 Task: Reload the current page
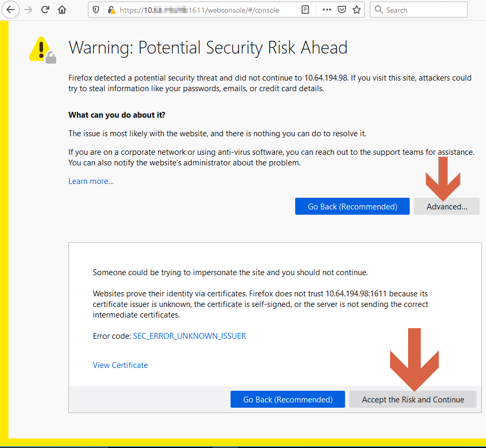pos(45,10)
